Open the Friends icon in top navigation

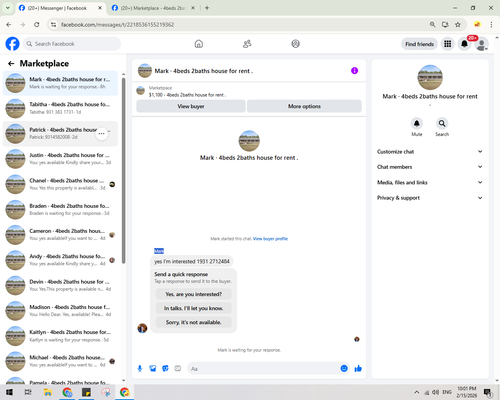[247, 44]
